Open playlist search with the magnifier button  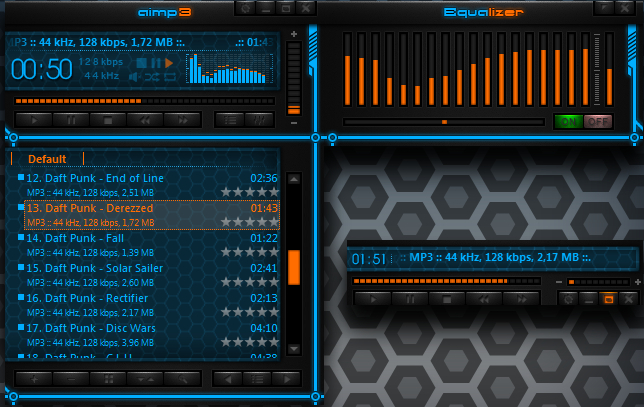[x=182, y=379]
